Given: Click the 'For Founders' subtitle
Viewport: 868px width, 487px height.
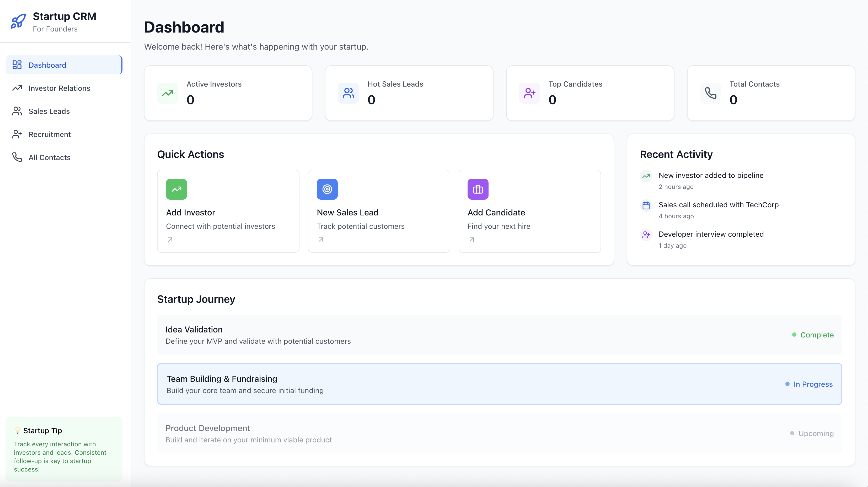Looking at the screenshot, I should 55,29.
